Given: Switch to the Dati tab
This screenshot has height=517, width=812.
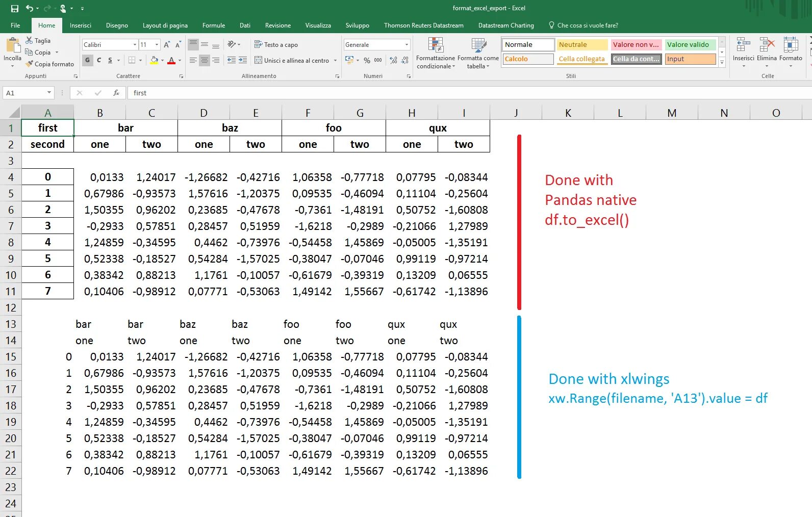Looking at the screenshot, I should [x=245, y=25].
